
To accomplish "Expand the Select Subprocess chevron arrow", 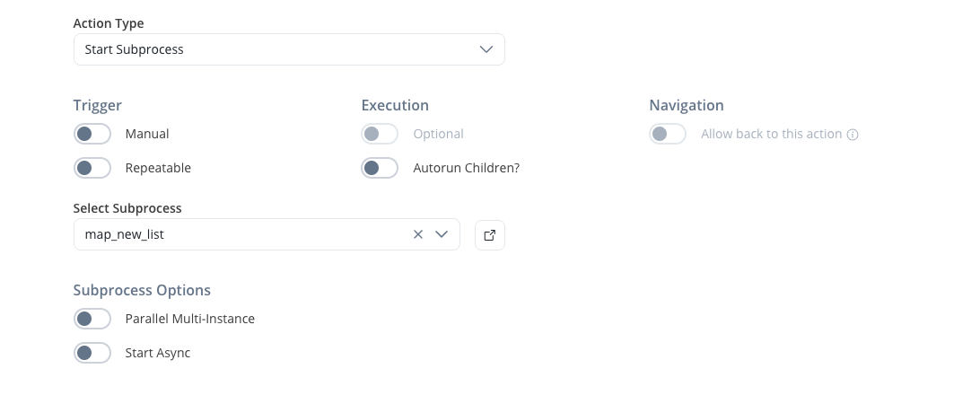I will pos(442,234).
